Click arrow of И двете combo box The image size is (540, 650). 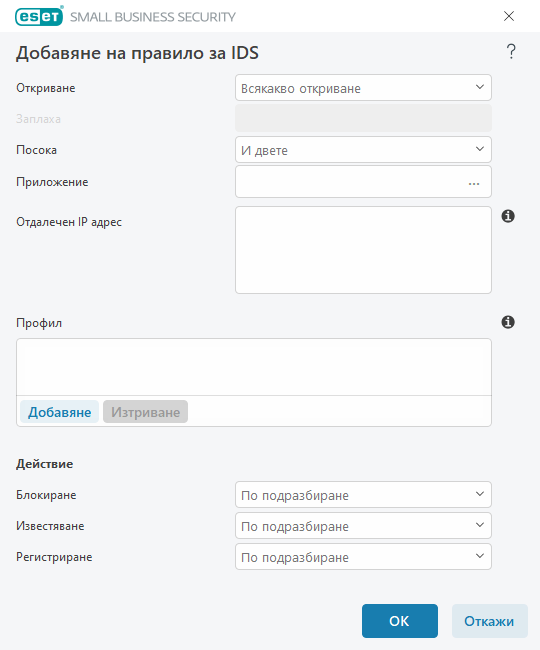pos(479,149)
